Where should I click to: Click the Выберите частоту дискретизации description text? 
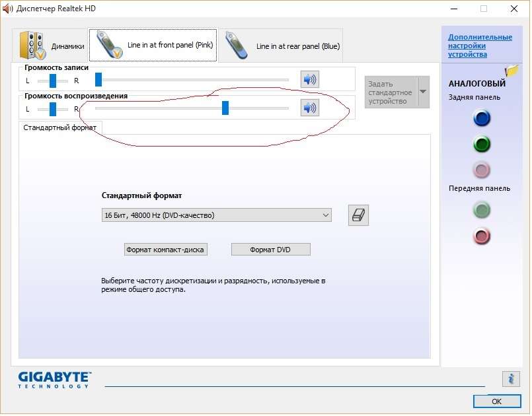click(x=213, y=285)
